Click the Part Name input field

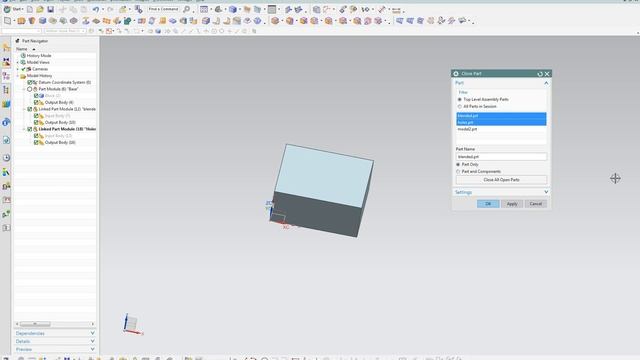click(x=501, y=157)
